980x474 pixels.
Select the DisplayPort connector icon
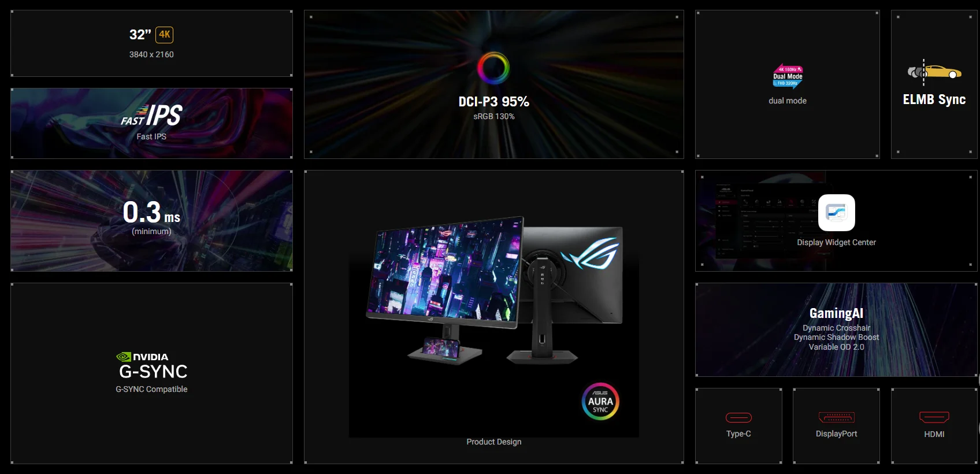point(836,417)
